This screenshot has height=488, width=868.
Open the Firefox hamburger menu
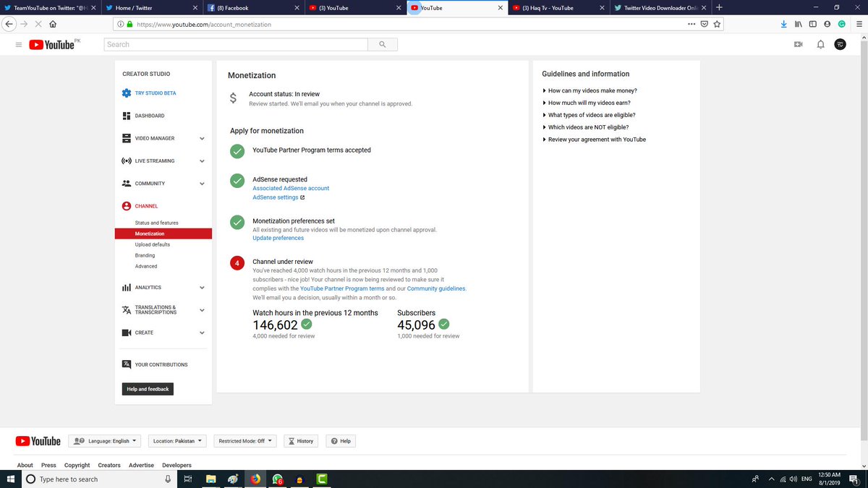pos(858,24)
